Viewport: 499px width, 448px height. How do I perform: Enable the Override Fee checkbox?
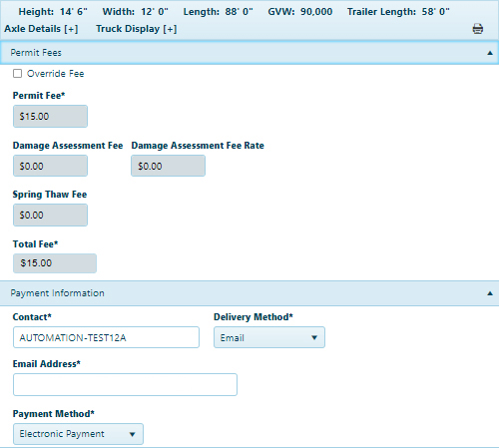click(17, 74)
